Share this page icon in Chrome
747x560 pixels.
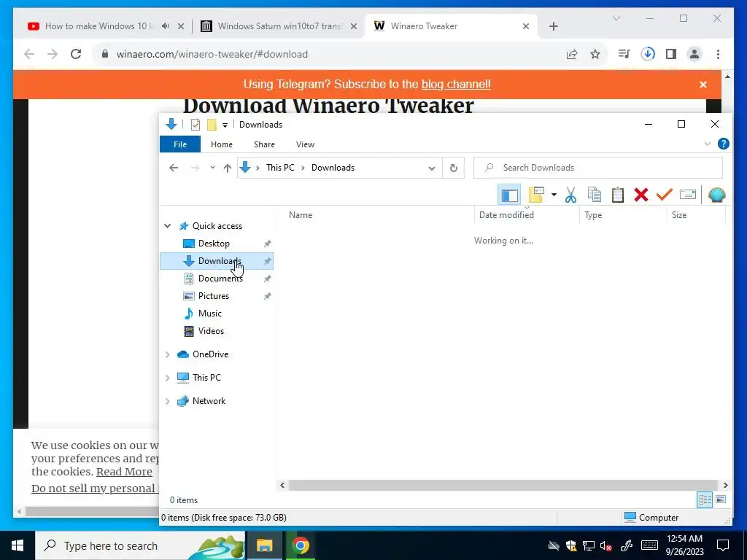tap(572, 54)
